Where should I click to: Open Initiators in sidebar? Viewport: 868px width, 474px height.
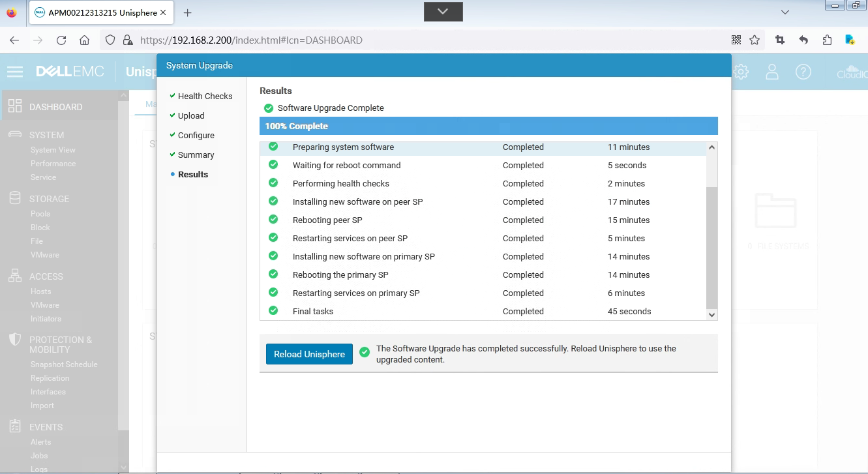[x=46, y=319]
